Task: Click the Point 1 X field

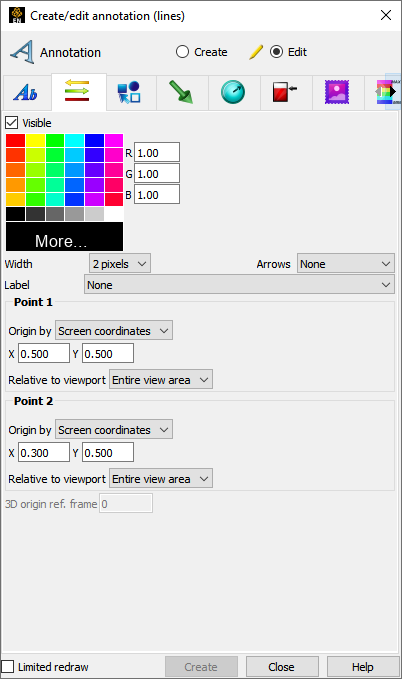Action: point(44,354)
